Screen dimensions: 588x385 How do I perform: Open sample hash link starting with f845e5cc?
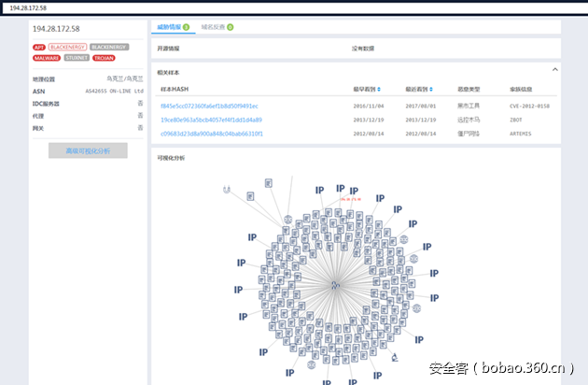pos(209,106)
